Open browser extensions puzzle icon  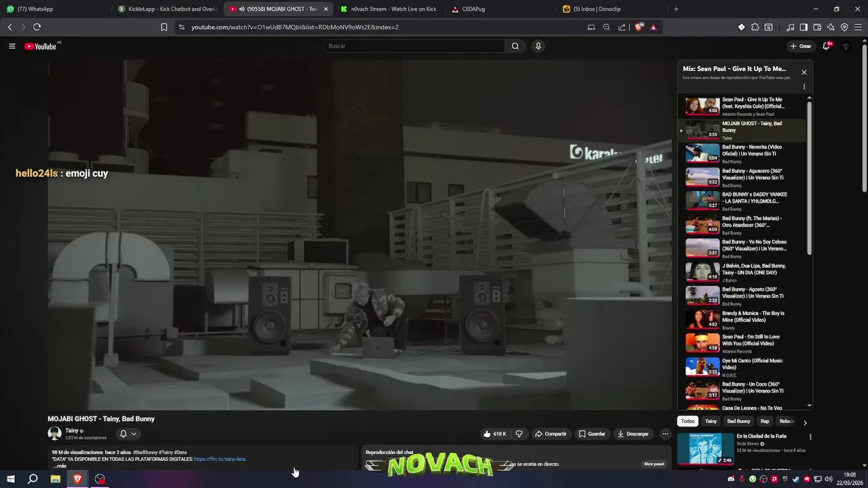[x=755, y=27]
